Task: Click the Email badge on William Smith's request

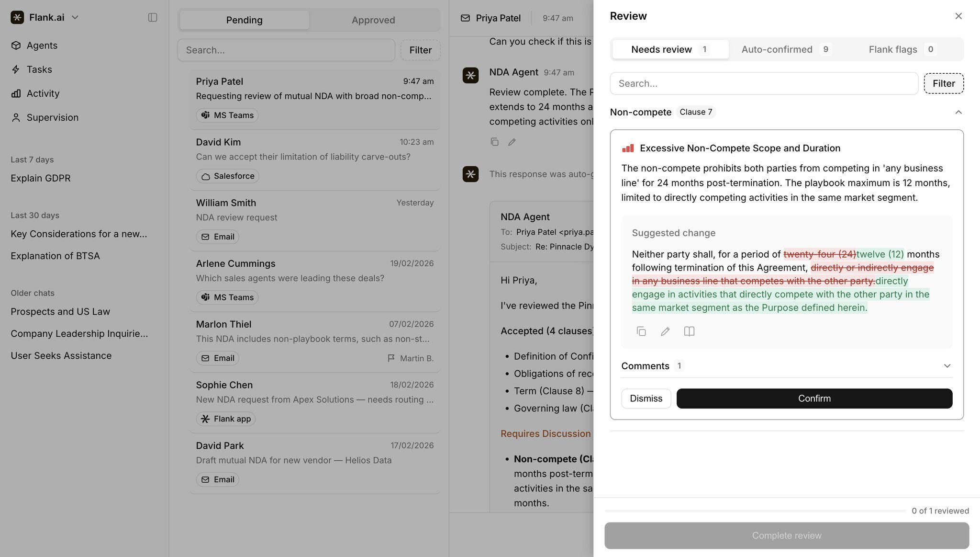Action: pos(217,237)
